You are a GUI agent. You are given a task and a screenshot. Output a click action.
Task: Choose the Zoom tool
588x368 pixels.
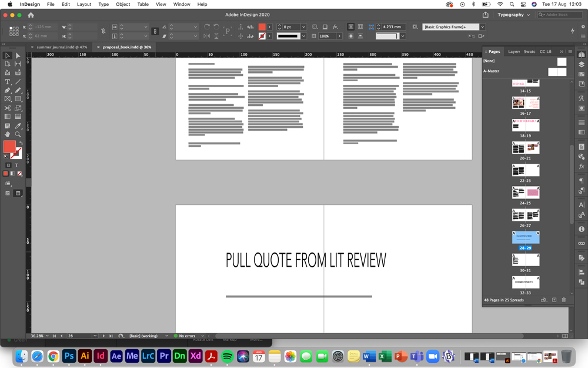click(18, 133)
